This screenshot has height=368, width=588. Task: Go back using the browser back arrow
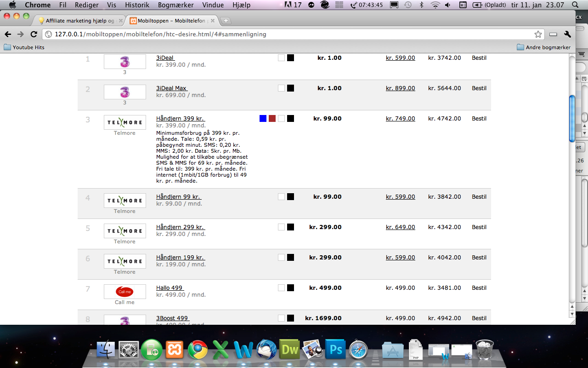tap(8, 34)
